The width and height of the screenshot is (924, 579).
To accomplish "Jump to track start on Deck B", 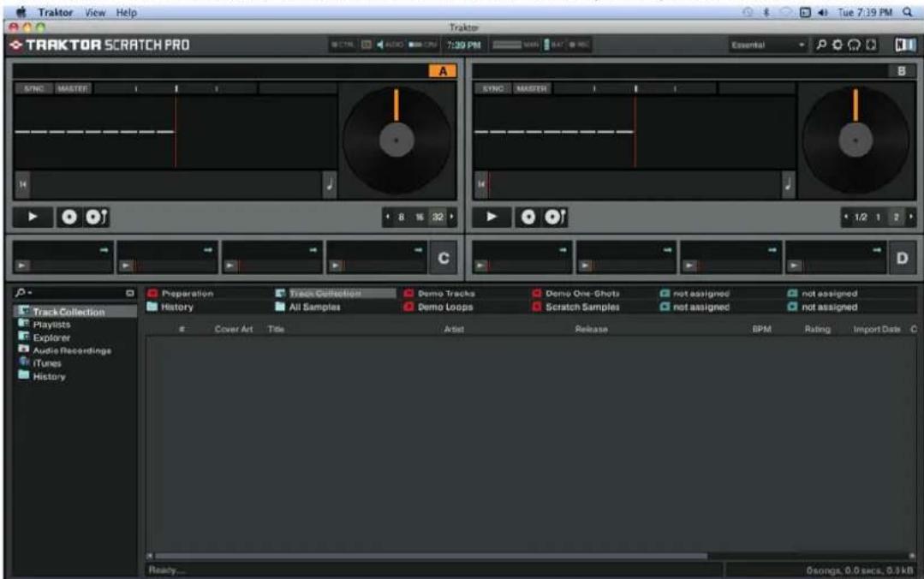I will click(x=481, y=184).
